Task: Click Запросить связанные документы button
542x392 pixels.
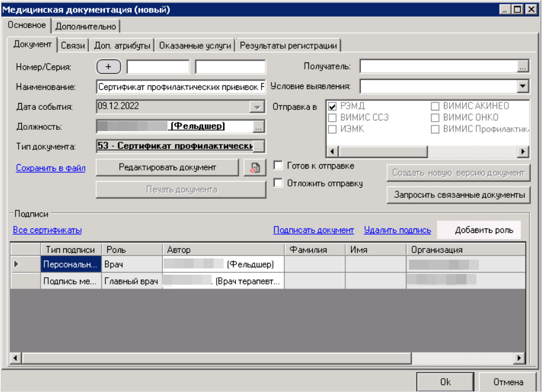Action: [459, 195]
